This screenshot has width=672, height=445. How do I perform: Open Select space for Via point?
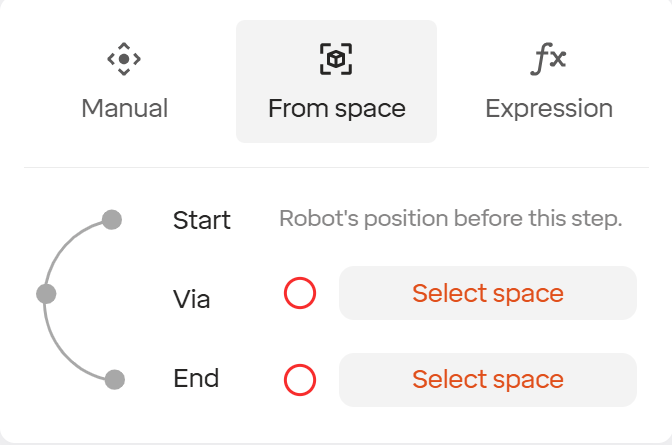tap(488, 293)
